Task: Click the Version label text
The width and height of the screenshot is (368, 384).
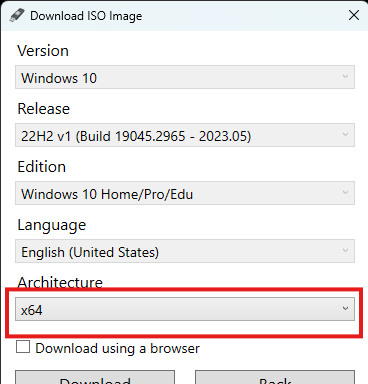Action: (43, 51)
